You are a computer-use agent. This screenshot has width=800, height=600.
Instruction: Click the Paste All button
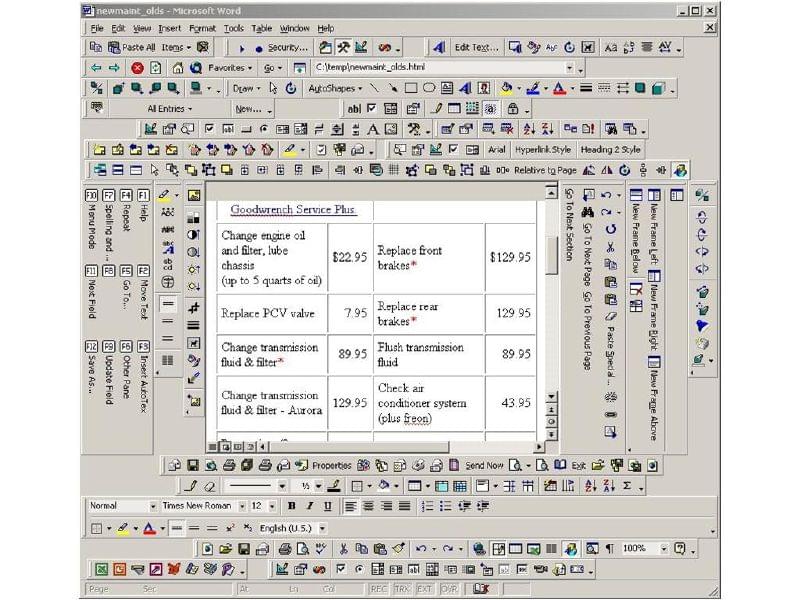(x=132, y=47)
